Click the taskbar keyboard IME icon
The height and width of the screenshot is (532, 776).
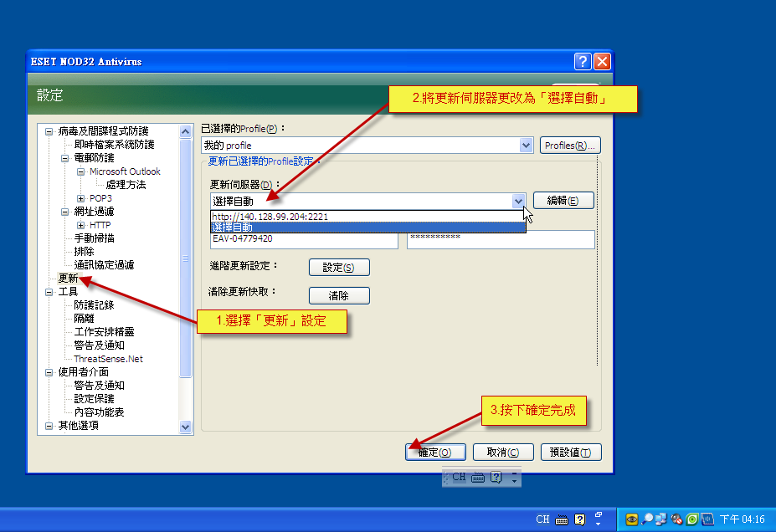(x=562, y=519)
